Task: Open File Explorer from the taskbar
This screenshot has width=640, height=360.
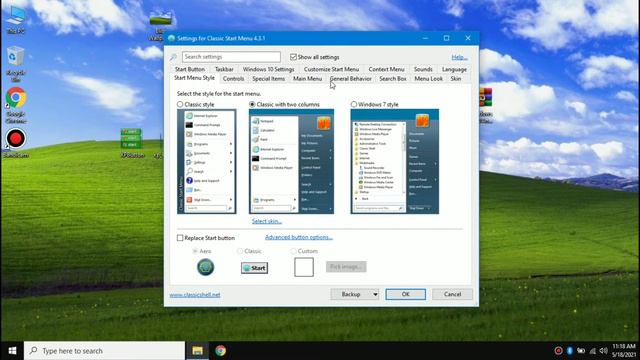Action: coord(198,351)
